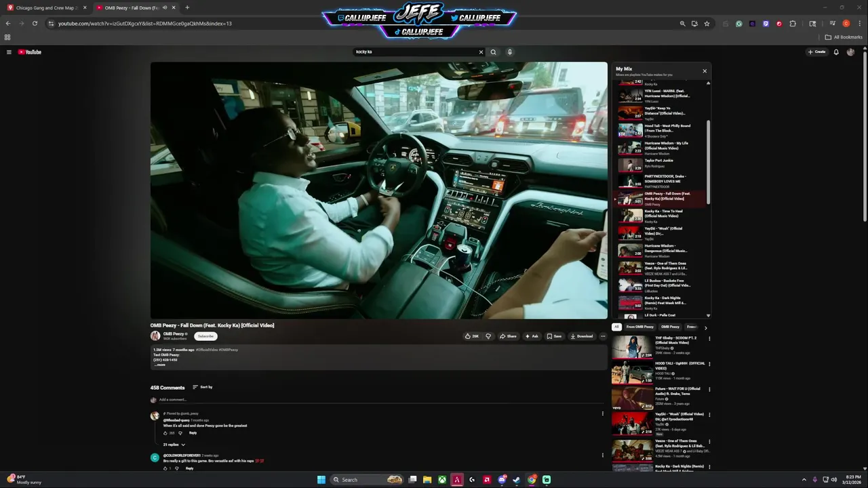The width and height of the screenshot is (868, 488).
Task: Click the Ask button under the video
Action: pyautogui.click(x=532, y=336)
